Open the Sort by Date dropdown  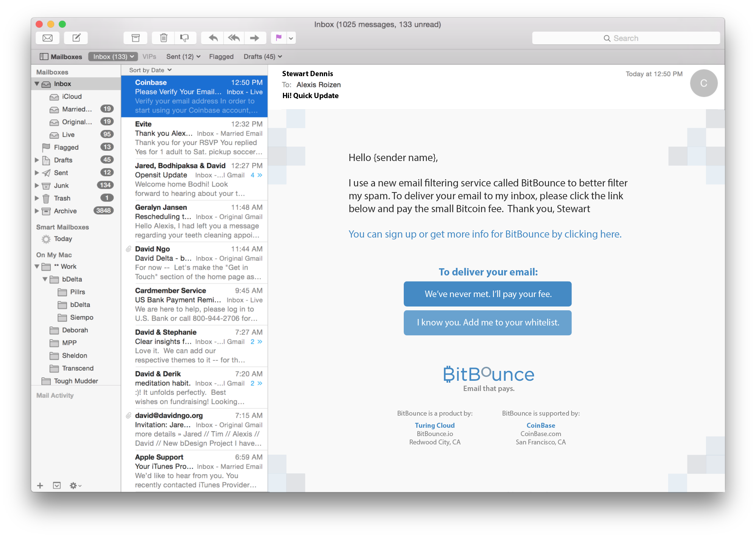[x=150, y=70]
